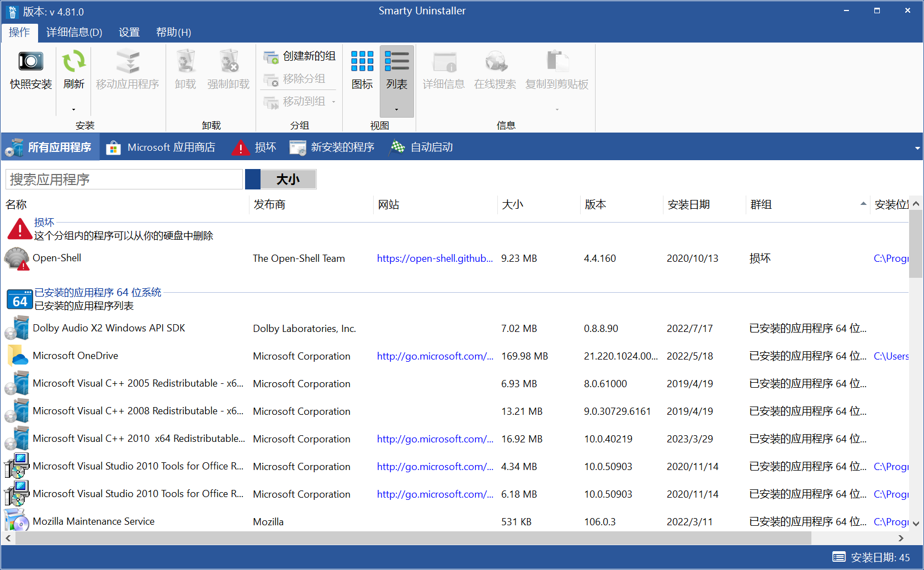
Task: Select the 所有应用程序 tab
Action: (50, 147)
